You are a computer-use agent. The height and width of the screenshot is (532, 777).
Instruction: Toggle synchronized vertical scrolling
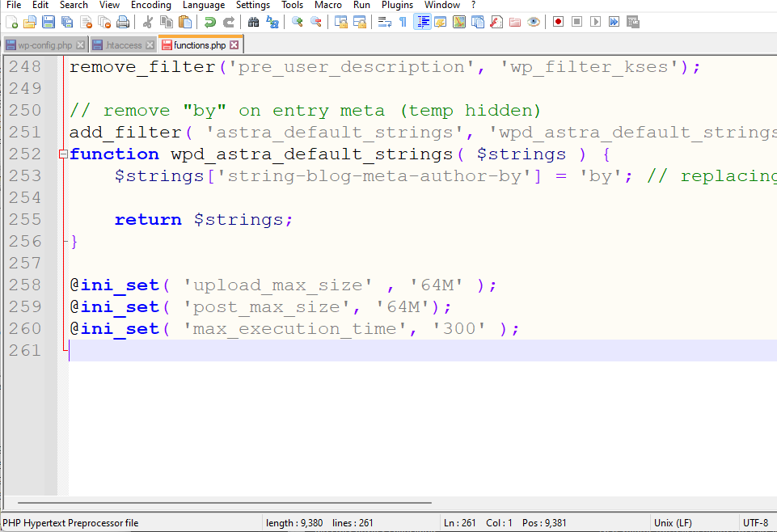[x=341, y=22]
